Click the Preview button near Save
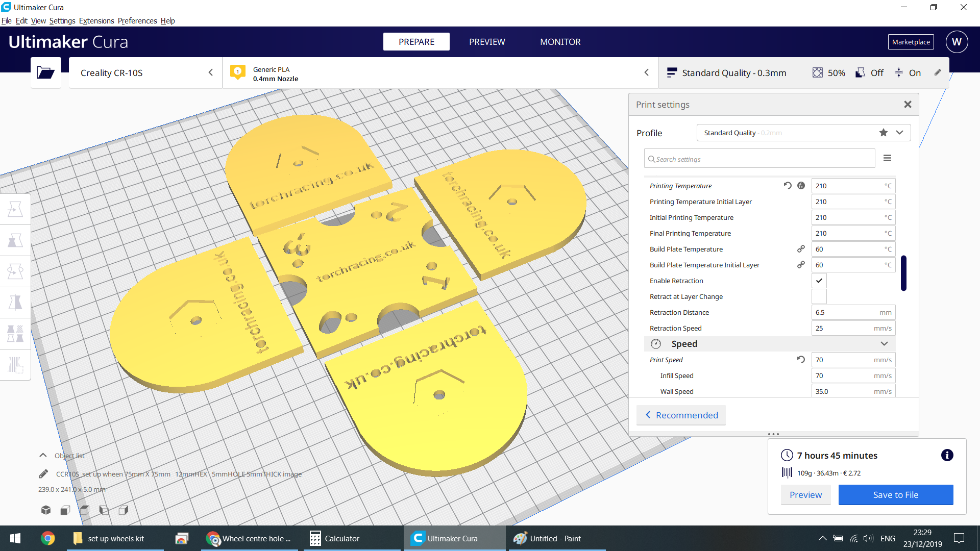This screenshot has width=980, height=551. [x=805, y=495]
